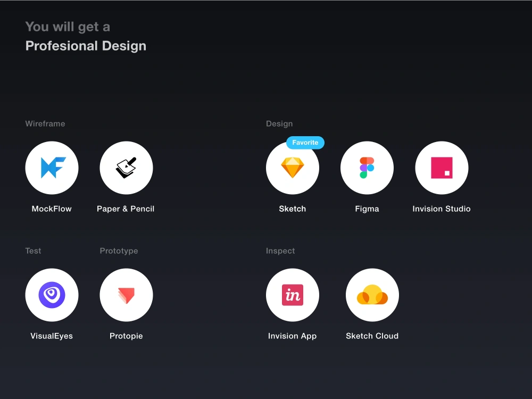The height and width of the screenshot is (399, 532).
Task: Select the Sketch Cloud icon
Action: 372,295
